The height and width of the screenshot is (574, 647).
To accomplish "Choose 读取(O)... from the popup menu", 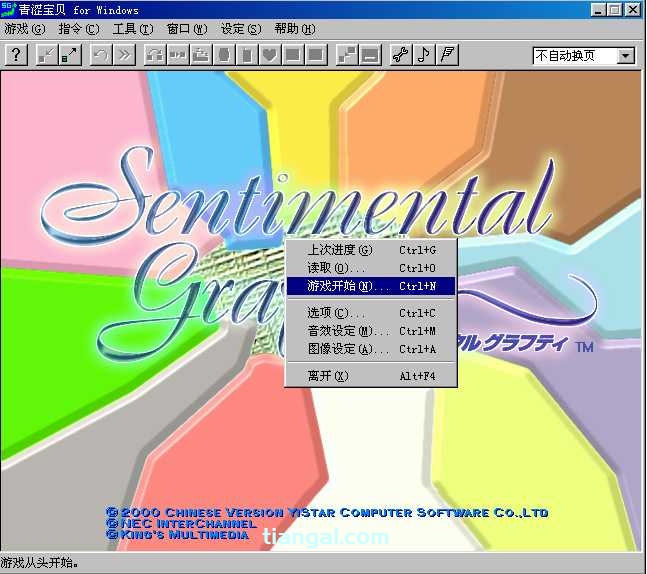I will click(371, 268).
